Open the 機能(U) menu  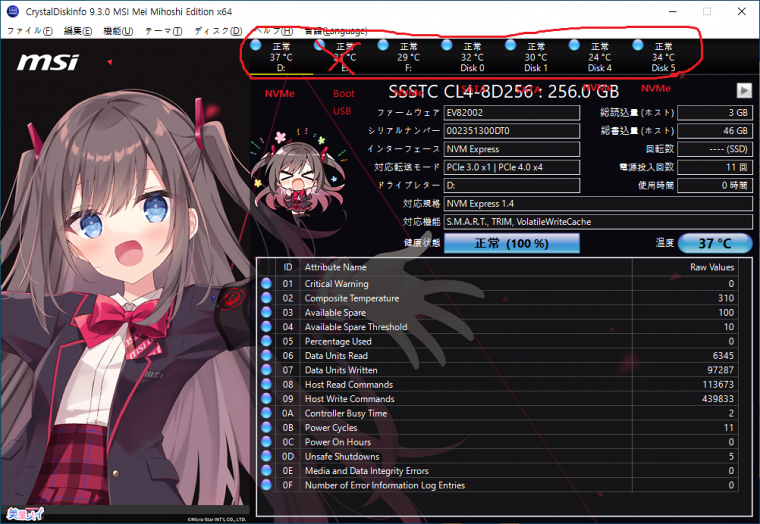click(x=118, y=31)
